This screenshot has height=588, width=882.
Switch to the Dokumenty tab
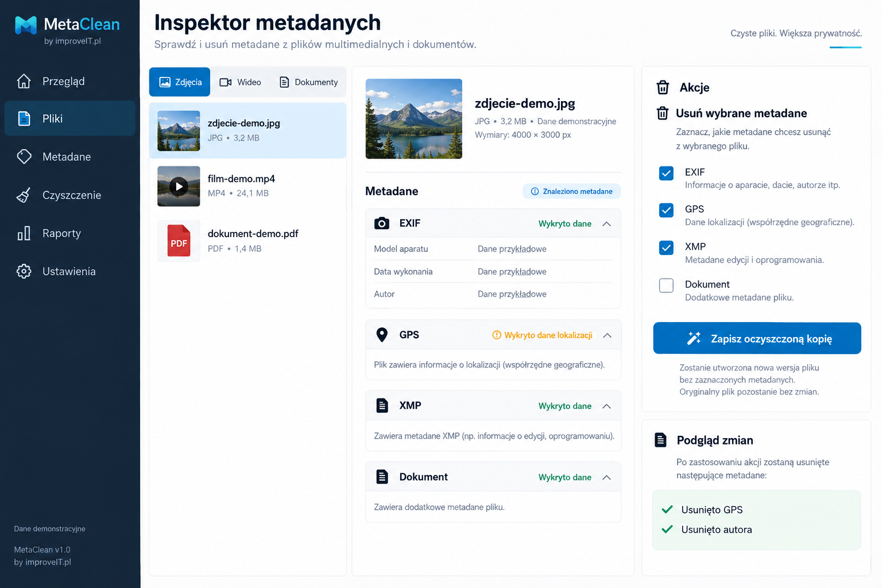tap(308, 82)
